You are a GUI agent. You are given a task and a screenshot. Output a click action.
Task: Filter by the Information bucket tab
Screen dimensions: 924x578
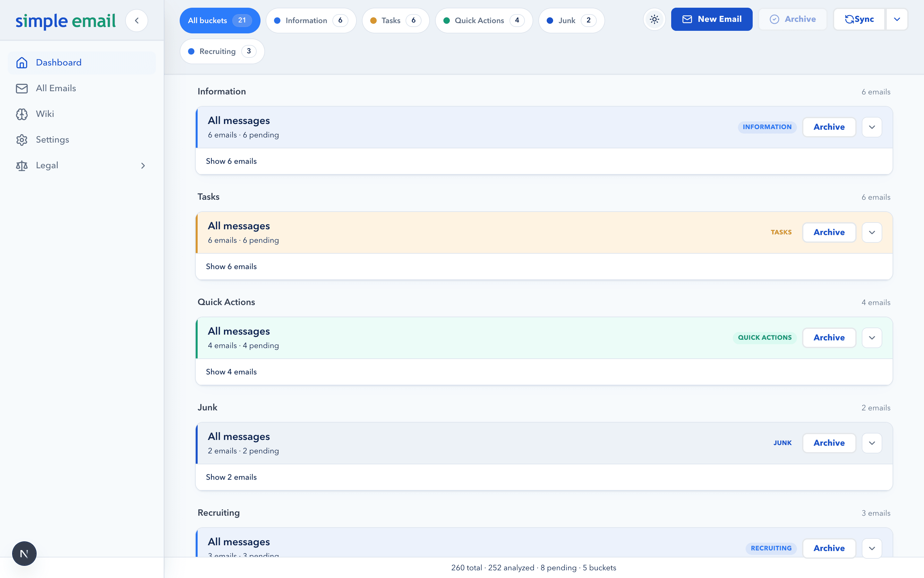[311, 21]
